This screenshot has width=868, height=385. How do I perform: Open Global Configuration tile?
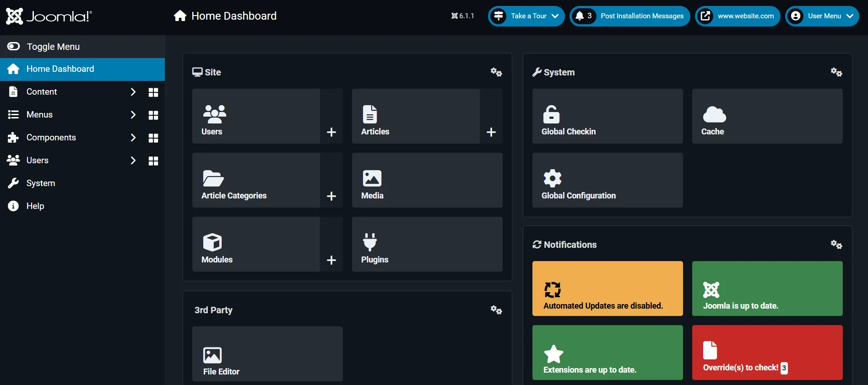(x=608, y=180)
